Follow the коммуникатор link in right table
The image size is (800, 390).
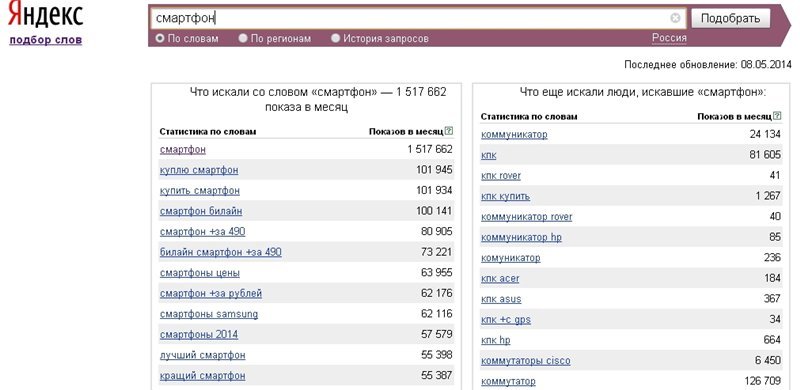coord(514,134)
